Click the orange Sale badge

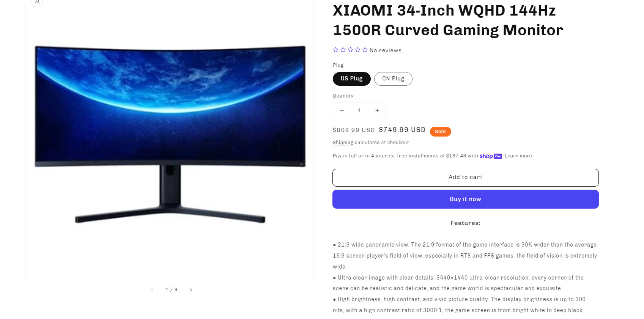[440, 132]
